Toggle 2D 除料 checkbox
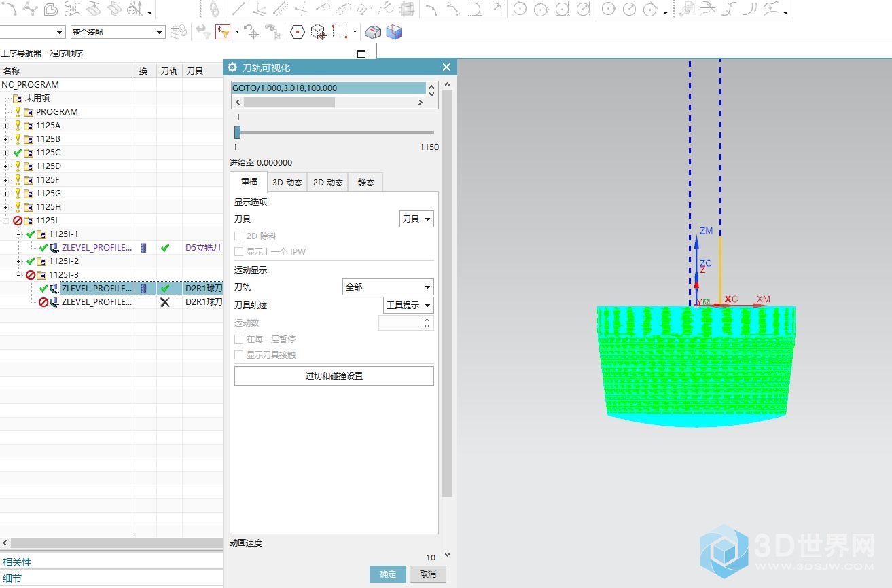This screenshot has width=892, height=588. (238, 236)
